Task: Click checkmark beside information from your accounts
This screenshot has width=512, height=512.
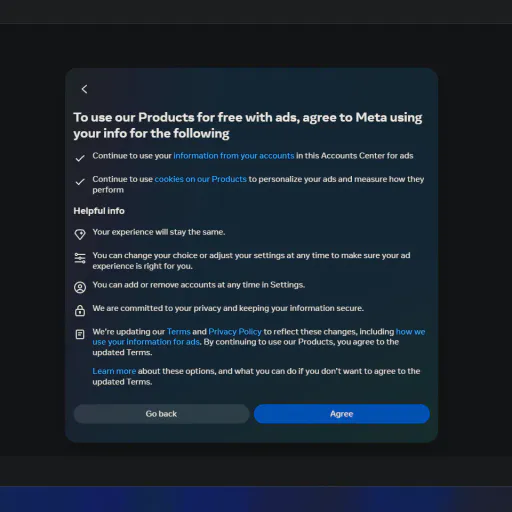Action: 80,158
